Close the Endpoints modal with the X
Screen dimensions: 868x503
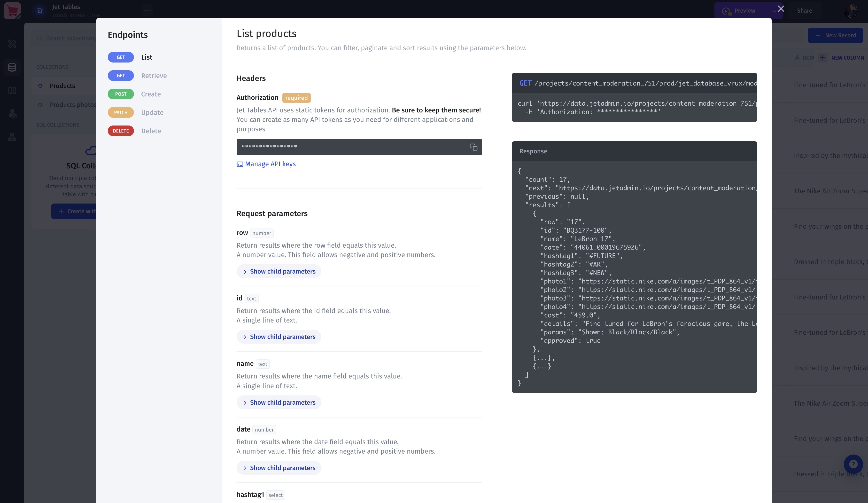(x=781, y=9)
